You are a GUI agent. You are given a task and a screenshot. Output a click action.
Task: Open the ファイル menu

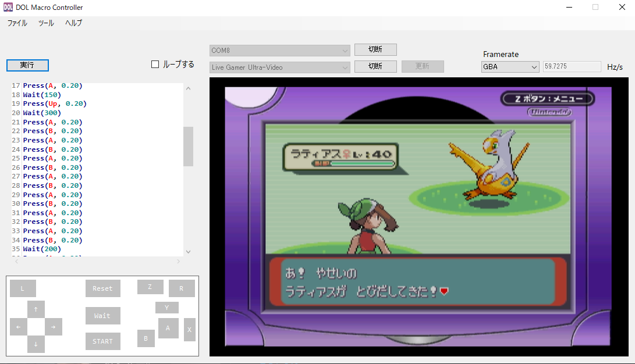point(17,23)
